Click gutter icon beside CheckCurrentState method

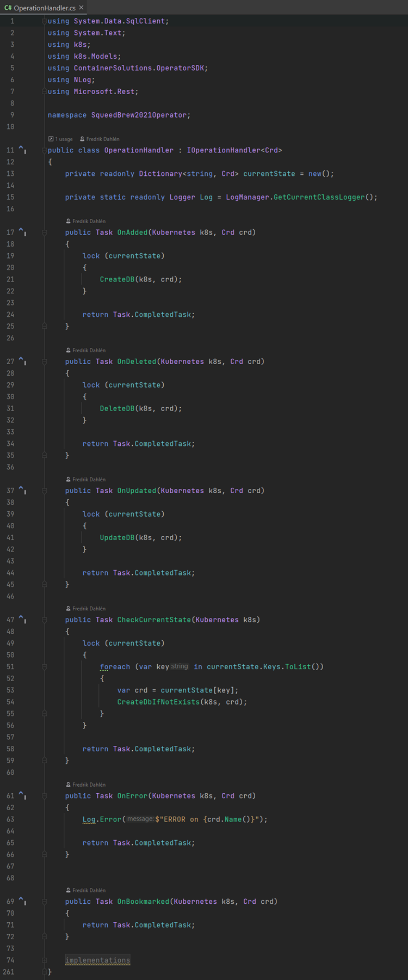pyautogui.click(x=22, y=618)
